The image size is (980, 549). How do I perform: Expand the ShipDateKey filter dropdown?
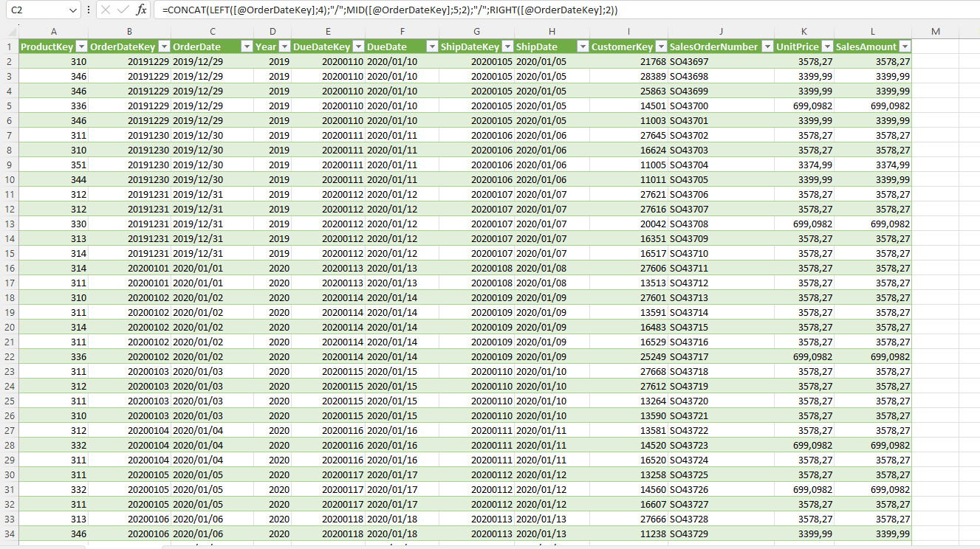coord(507,46)
